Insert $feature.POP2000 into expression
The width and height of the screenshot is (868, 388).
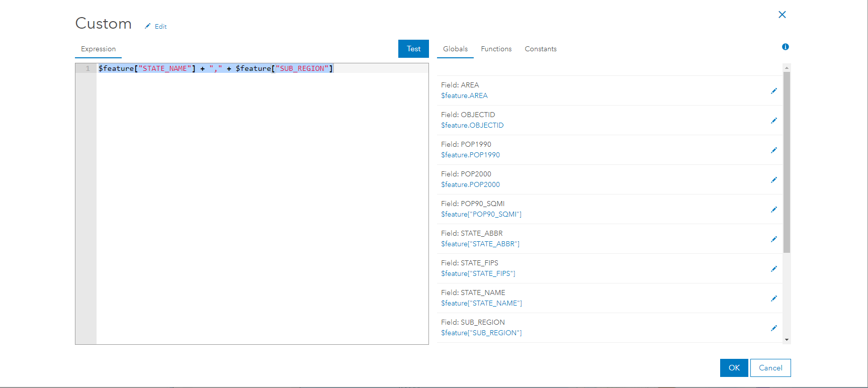[470, 184]
